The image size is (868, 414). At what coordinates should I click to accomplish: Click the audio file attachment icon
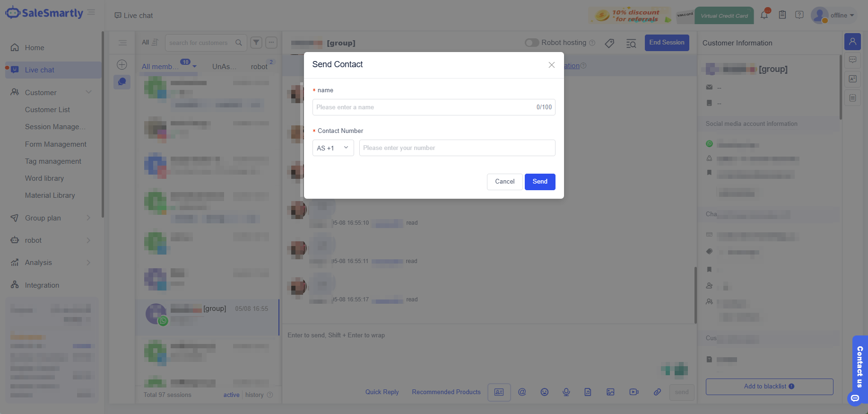pyautogui.click(x=588, y=392)
